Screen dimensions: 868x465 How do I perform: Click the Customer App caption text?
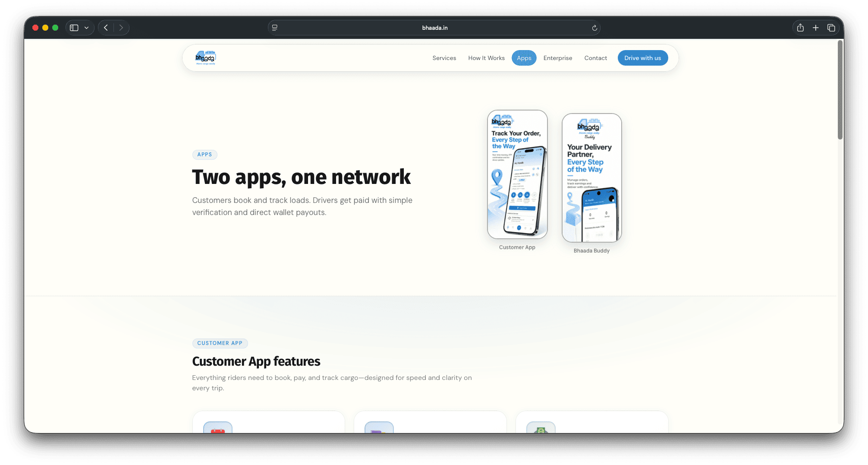517,247
